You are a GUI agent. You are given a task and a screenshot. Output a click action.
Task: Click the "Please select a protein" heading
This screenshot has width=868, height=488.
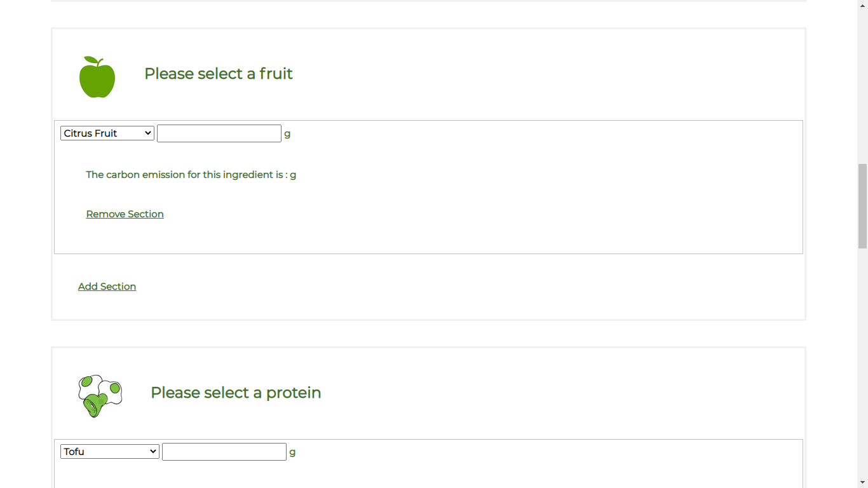235,393
